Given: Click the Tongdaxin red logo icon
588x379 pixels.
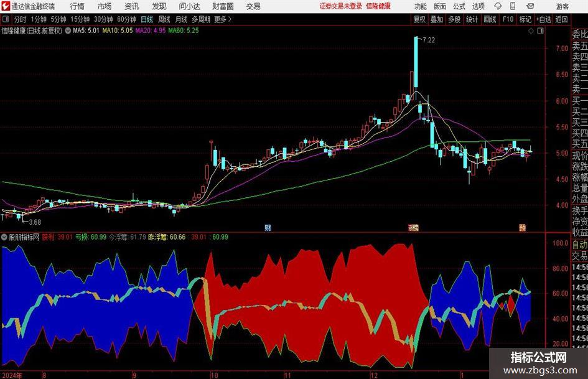Looking at the screenshot, I should pos(6,6).
